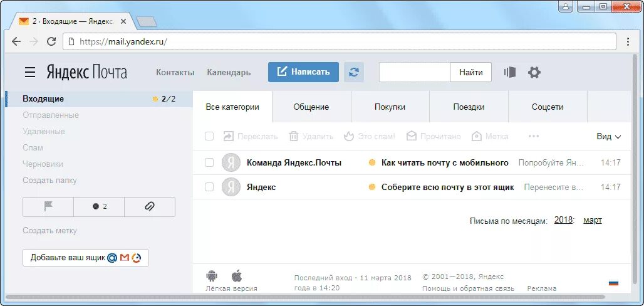644x306 pixels.
Task: Click the Apple app icon in the footer
Action: [x=237, y=275]
